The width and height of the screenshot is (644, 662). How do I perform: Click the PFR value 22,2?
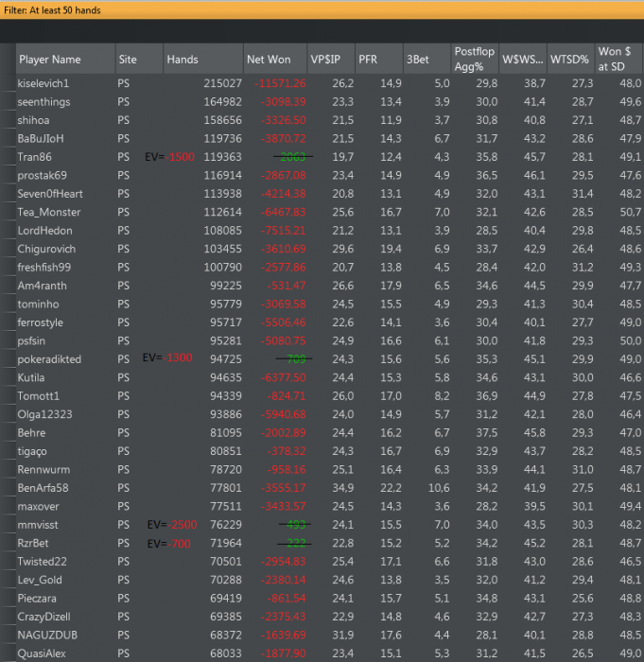(x=391, y=488)
